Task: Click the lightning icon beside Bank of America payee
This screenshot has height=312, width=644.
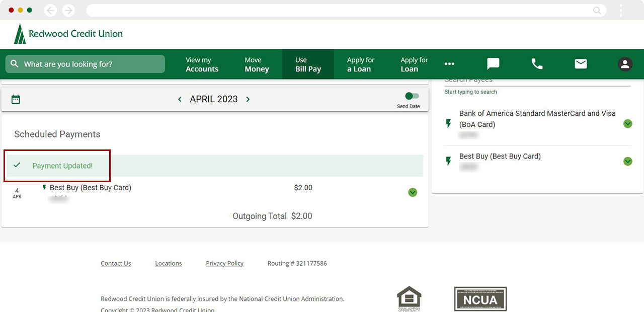Action: pos(448,123)
